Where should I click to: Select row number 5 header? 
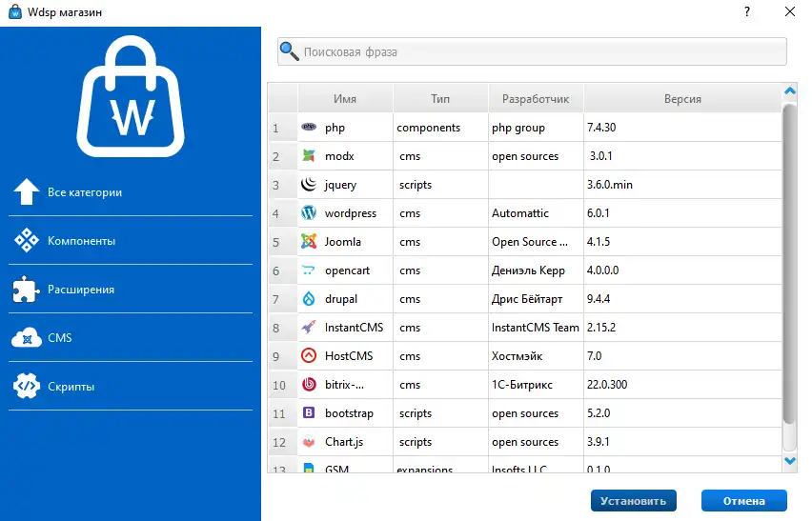(283, 242)
